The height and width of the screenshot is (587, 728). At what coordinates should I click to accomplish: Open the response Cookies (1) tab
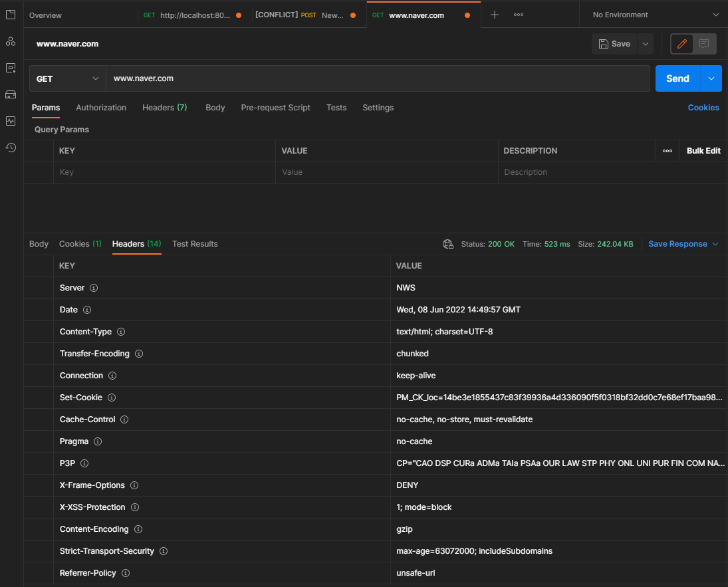point(80,244)
